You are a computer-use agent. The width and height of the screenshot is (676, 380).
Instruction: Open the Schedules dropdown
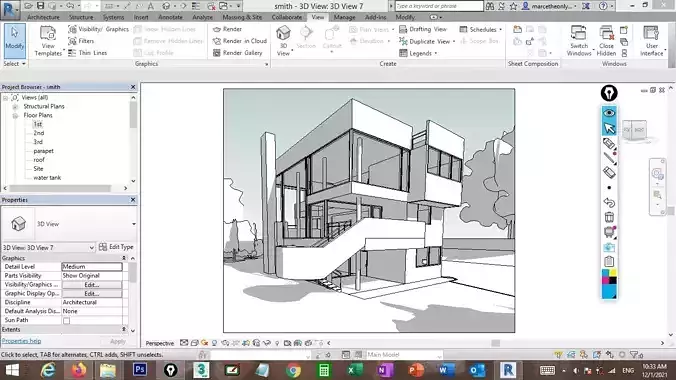[x=481, y=29]
